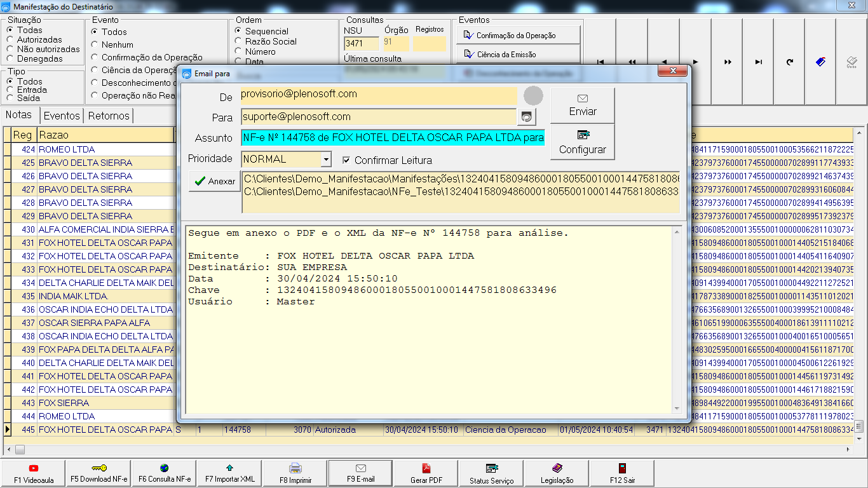Image resolution: width=868 pixels, height=488 pixels.
Task: Click the F8 Imprimir printer button
Action: tap(295, 473)
